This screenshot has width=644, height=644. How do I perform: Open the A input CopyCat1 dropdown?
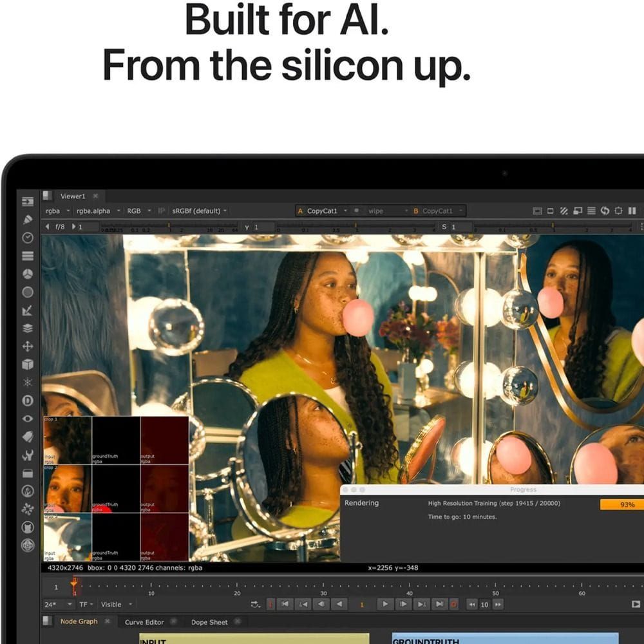tap(322, 211)
